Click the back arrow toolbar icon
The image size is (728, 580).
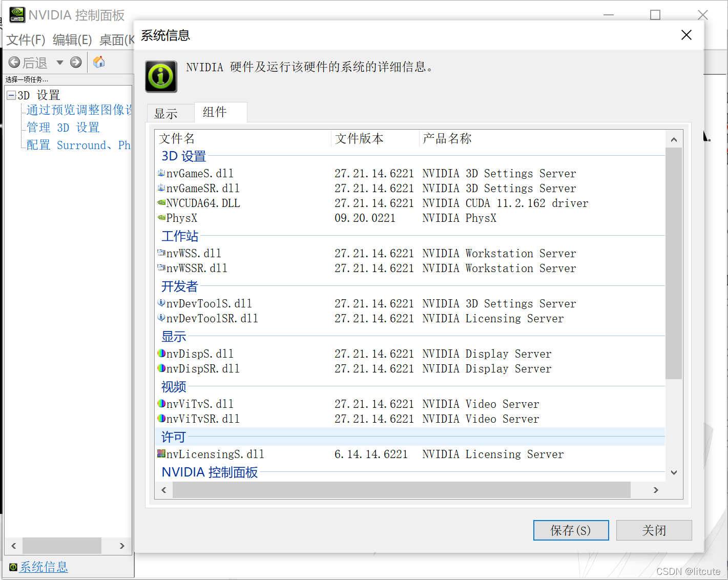coord(14,63)
